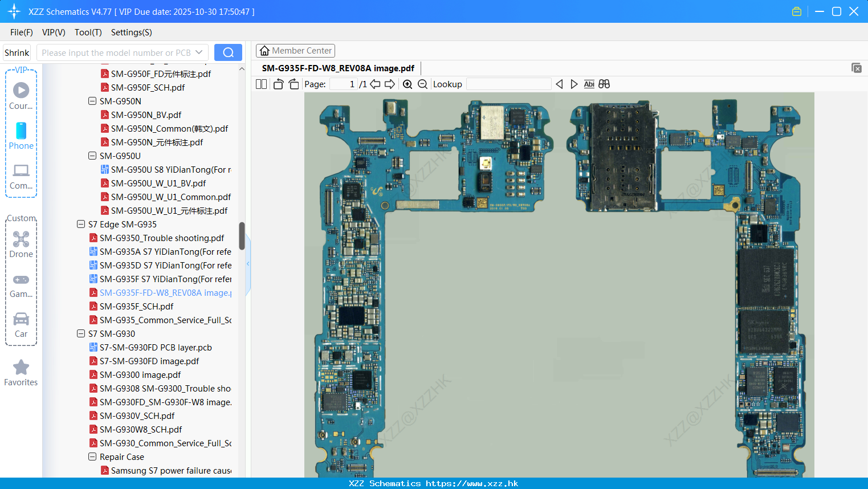The height and width of the screenshot is (489, 868).
Task: Open the Car category
Action: point(21,319)
